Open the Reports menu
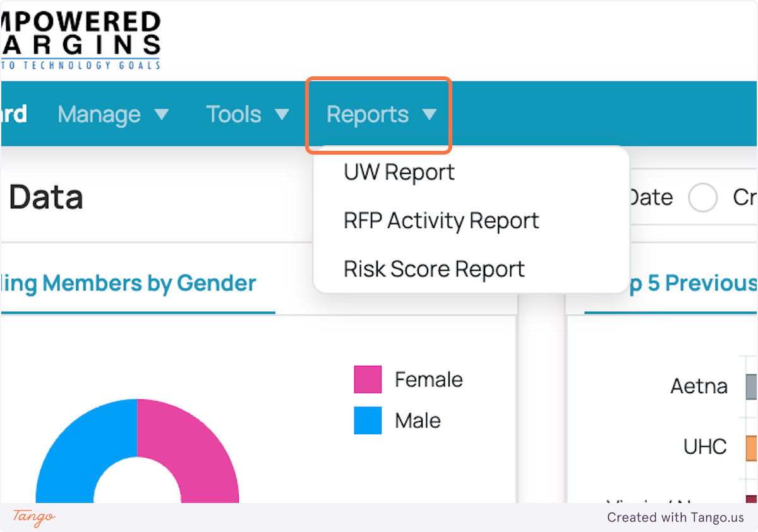Viewport: 758px width, 532px height. 368,114
